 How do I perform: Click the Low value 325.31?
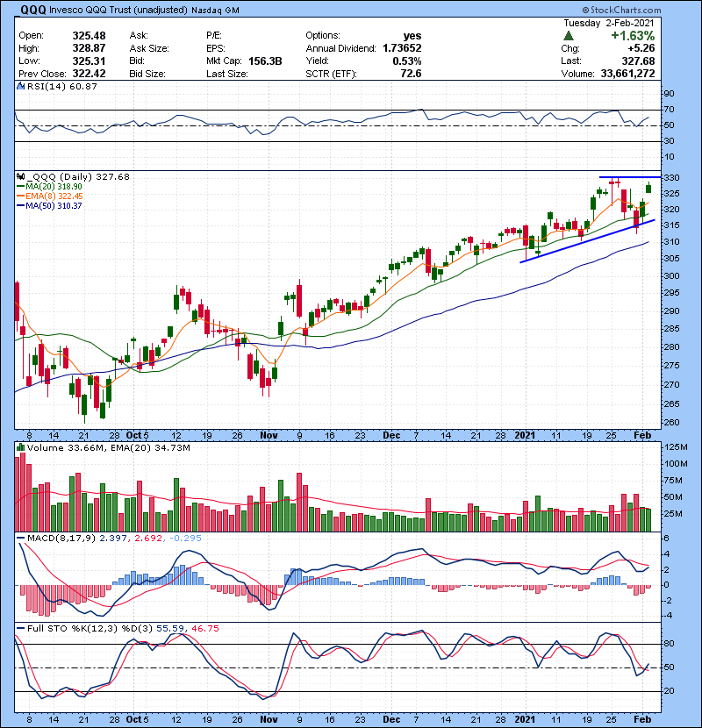tap(89, 61)
